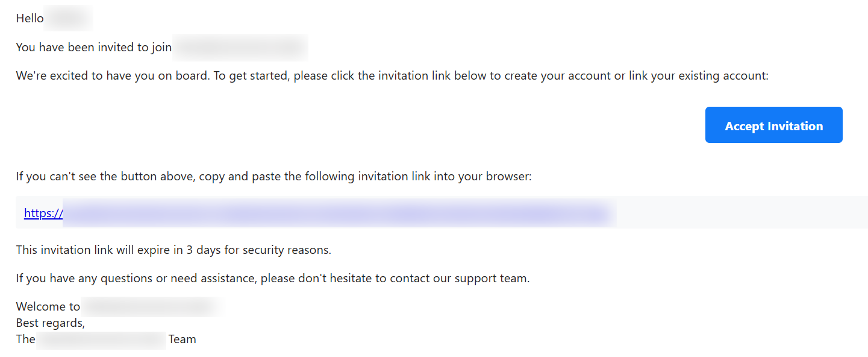Click the 'We're excited to have you on board' paragraph
The height and width of the screenshot is (357, 868).
coord(392,76)
